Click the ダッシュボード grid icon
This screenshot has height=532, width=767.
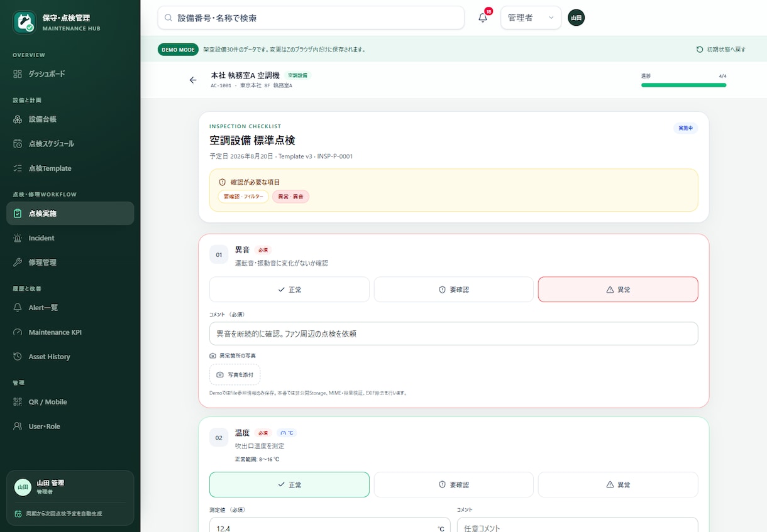[x=18, y=74]
